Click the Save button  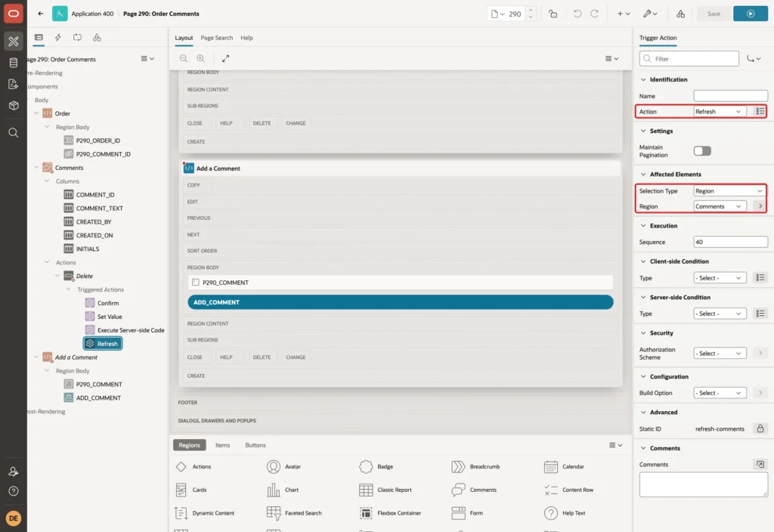(x=714, y=14)
